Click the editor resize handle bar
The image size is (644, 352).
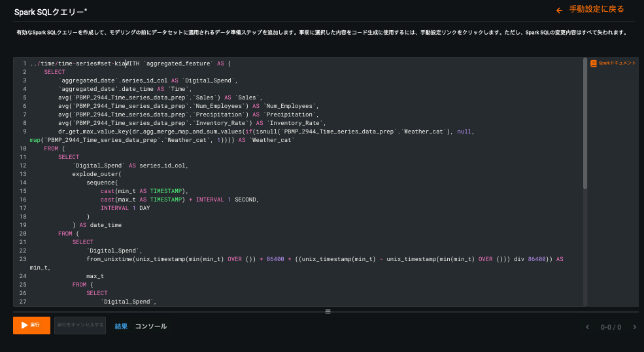click(328, 311)
